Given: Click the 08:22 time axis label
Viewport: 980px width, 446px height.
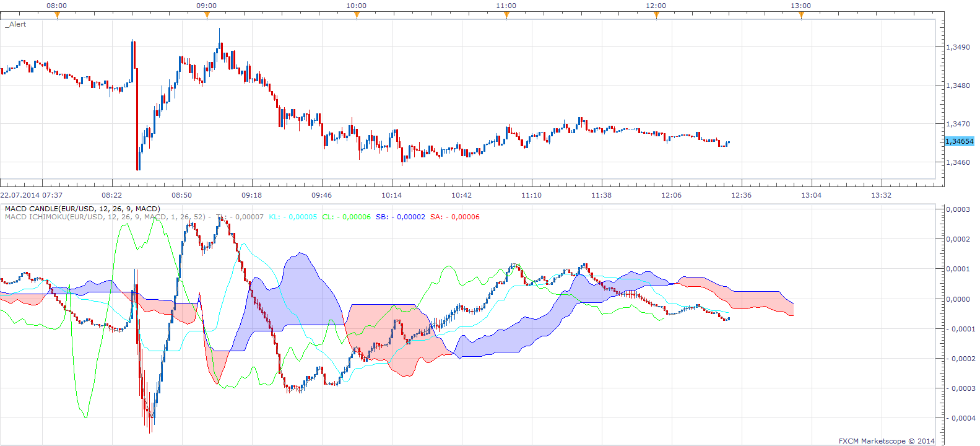Looking at the screenshot, I should [x=112, y=195].
